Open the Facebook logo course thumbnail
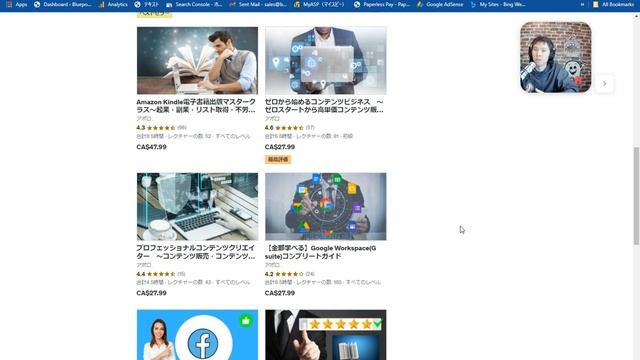This screenshot has height=360, width=640. 197,335
